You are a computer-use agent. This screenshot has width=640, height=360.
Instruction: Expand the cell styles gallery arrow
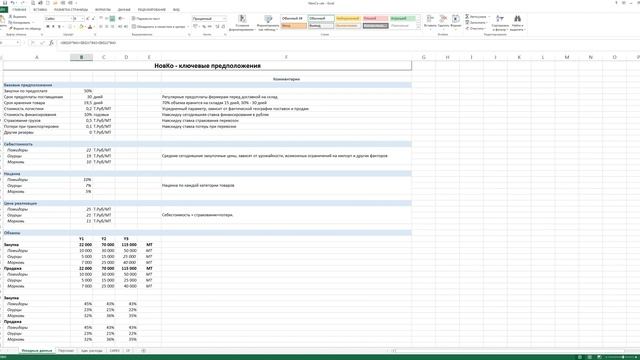[x=418, y=27]
